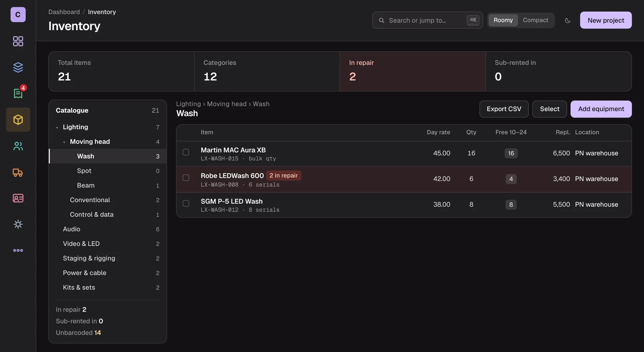The image size is (644, 352).
Task: Open the In repair stat card
Action: (413, 71)
